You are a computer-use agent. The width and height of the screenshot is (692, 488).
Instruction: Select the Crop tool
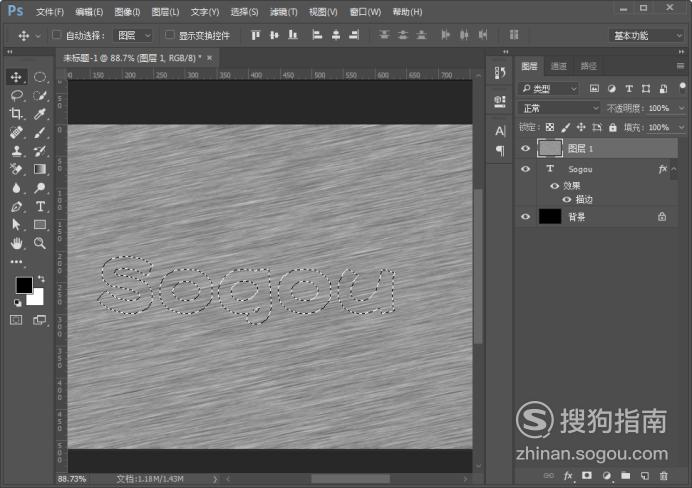pyautogui.click(x=16, y=114)
